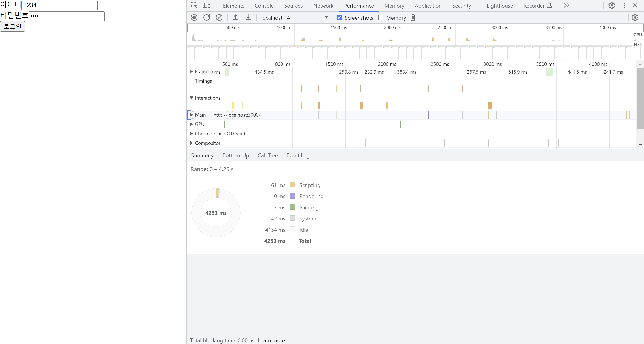The width and height of the screenshot is (644, 344).
Task: Open capture settings gear in Performance toolbar
Action: point(635,17)
